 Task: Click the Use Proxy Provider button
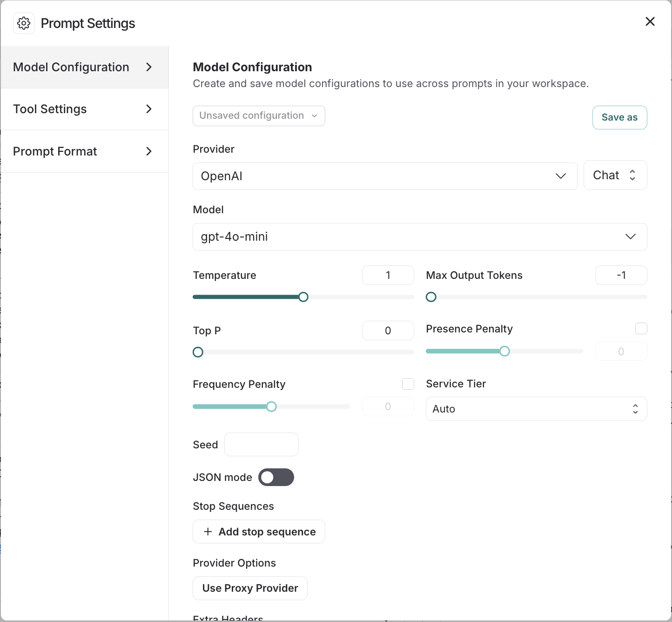pyautogui.click(x=250, y=588)
